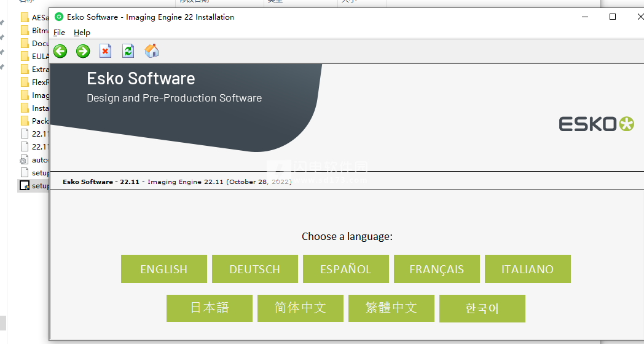644x344 pixels.
Task: Click the ESKO logo on the right
Action: pyautogui.click(x=596, y=124)
